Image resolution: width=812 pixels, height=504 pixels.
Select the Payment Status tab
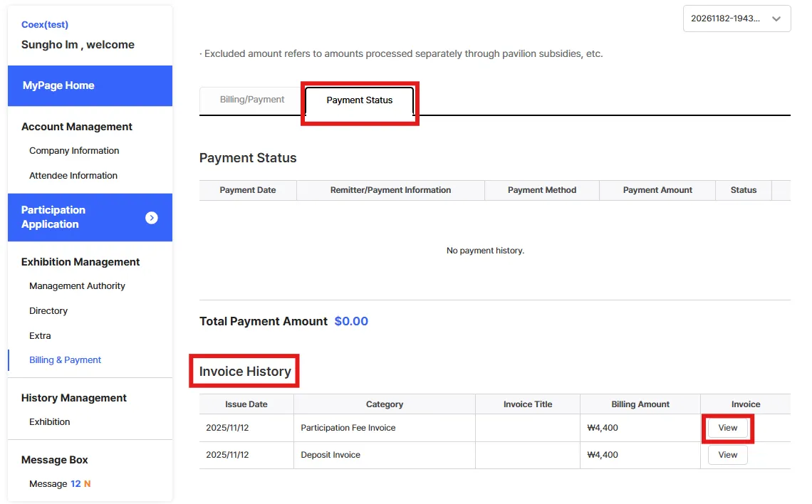(359, 100)
